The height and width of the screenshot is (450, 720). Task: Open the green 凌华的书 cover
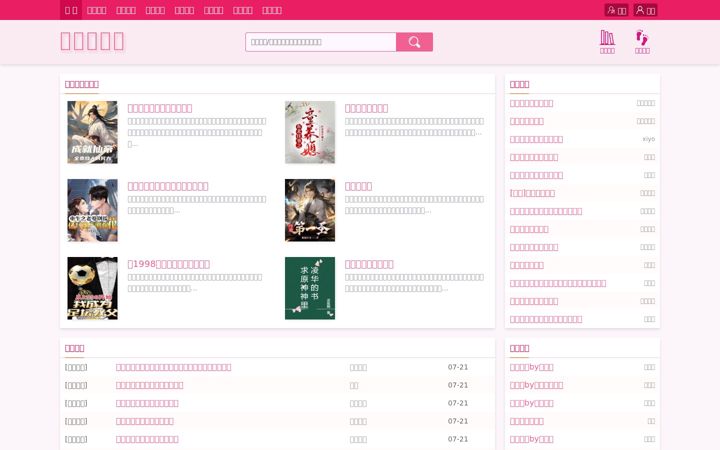click(x=310, y=288)
